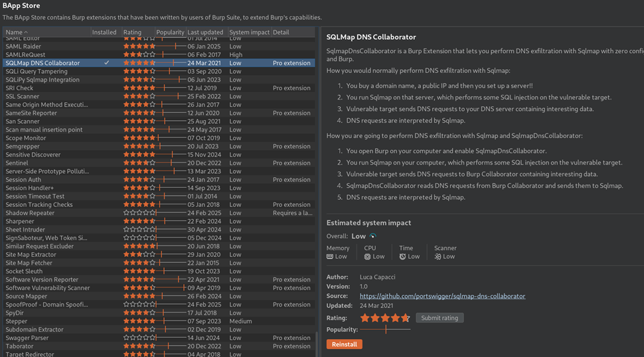Select the SRI Check extension
644x357 pixels.
(159, 88)
